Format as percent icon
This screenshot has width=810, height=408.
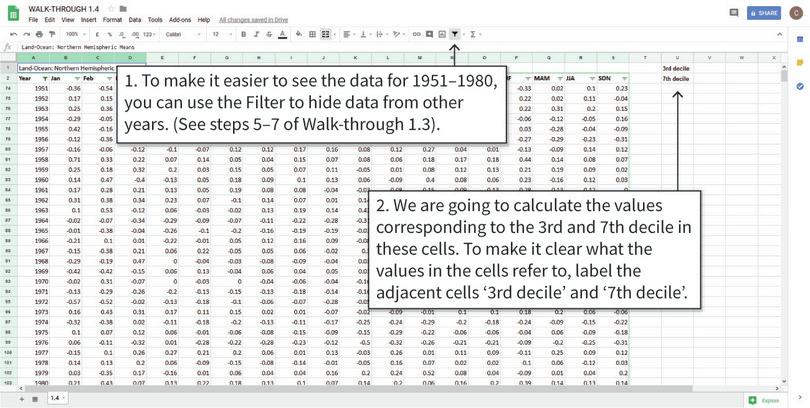[x=110, y=34]
